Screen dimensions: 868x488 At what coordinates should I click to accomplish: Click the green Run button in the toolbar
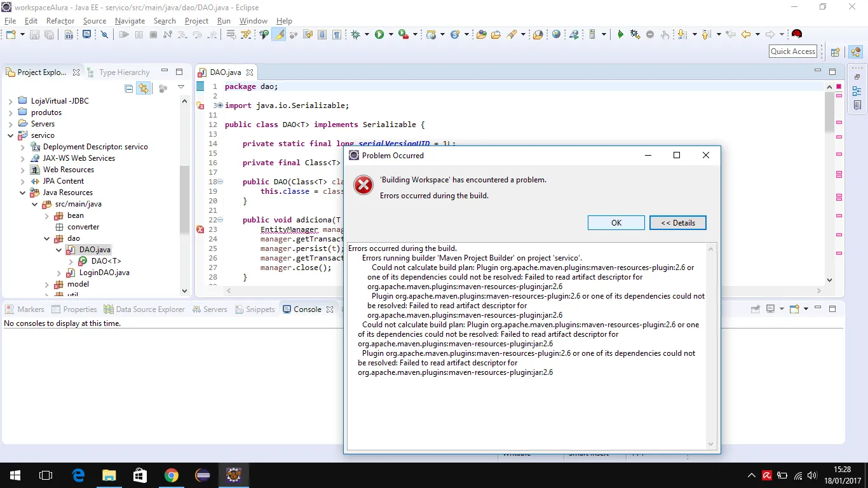(379, 35)
